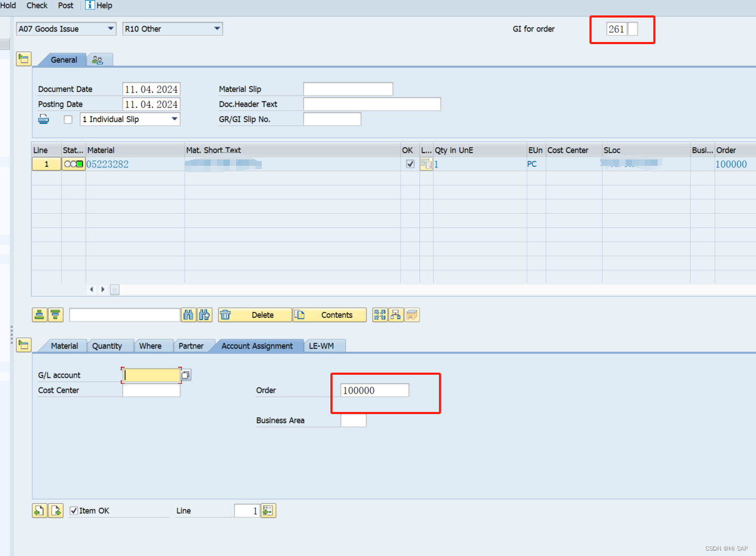The width and height of the screenshot is (756, 556).
Task: Enable the print checkbox beside Individual Slip
Action: 68,119
